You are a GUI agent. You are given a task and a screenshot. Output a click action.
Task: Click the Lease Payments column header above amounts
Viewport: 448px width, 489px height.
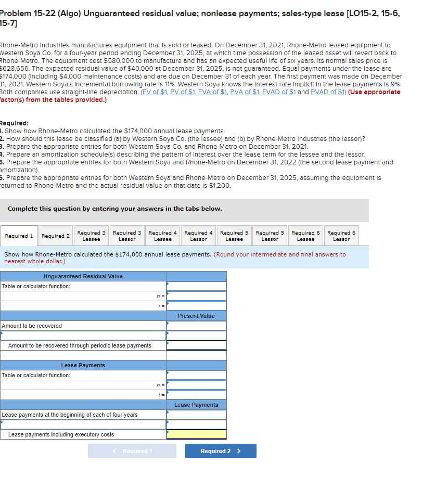[196, 405]
